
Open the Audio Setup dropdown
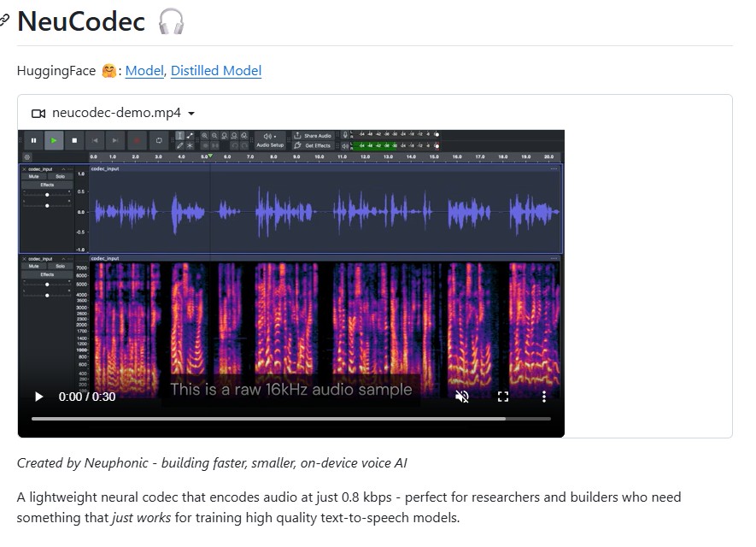pyautogui.click(x=270, y=140)
